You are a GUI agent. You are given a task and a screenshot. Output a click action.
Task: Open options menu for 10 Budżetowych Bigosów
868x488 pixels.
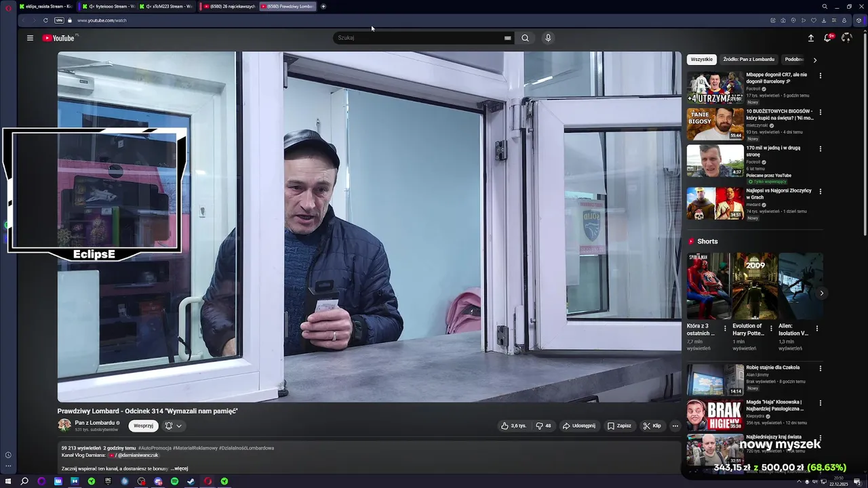coord(820,113)
